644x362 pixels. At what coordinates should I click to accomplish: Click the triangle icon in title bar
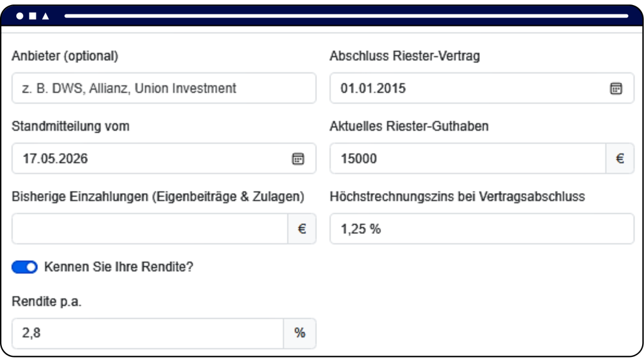45,16
